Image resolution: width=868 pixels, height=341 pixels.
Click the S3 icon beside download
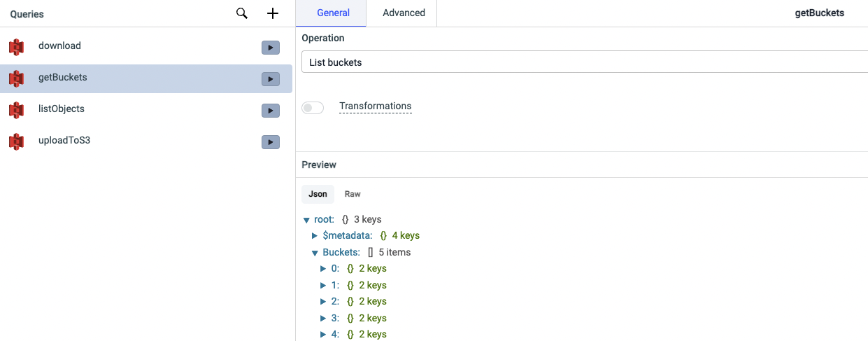[x=16, y=47]
